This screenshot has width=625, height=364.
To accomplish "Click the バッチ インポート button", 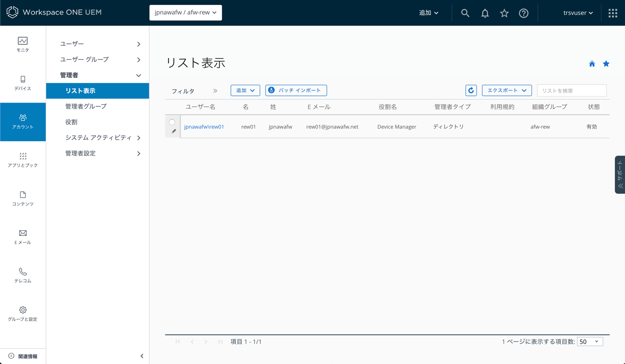I will pos(296,90).
